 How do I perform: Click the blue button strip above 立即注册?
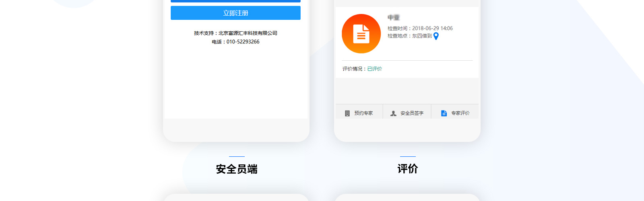click(235, 1)
